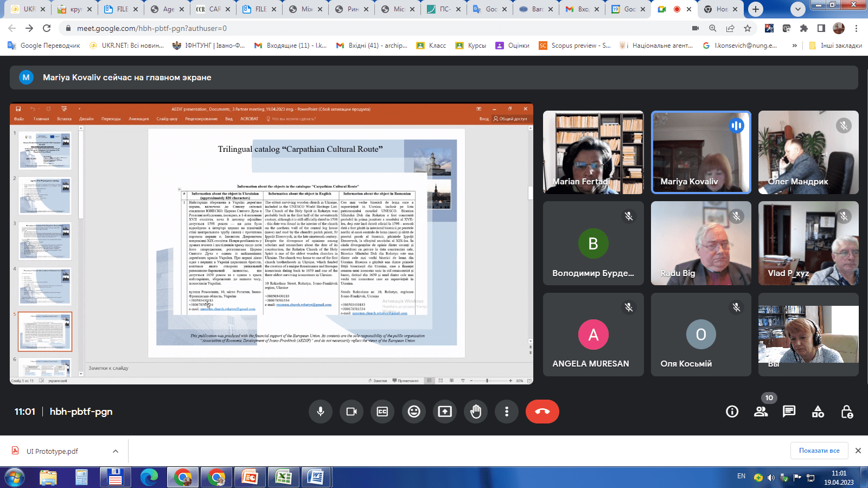Expand the hidden bookmarks chevron
This screenshot has height=488, width=868.
click(x=795, y=46)
